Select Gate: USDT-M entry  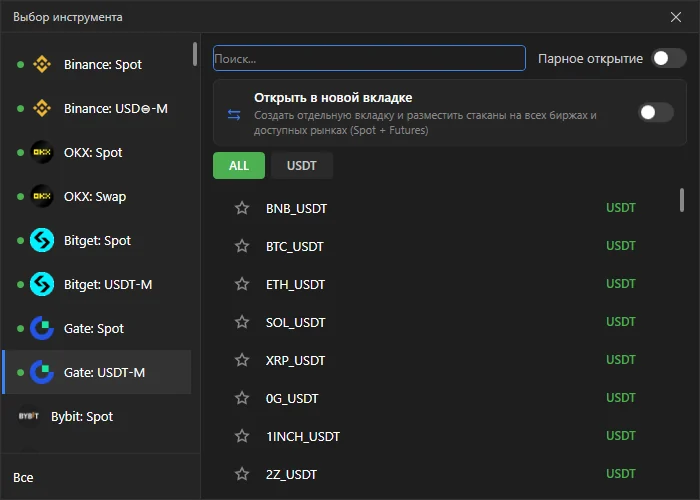point(97,372)
